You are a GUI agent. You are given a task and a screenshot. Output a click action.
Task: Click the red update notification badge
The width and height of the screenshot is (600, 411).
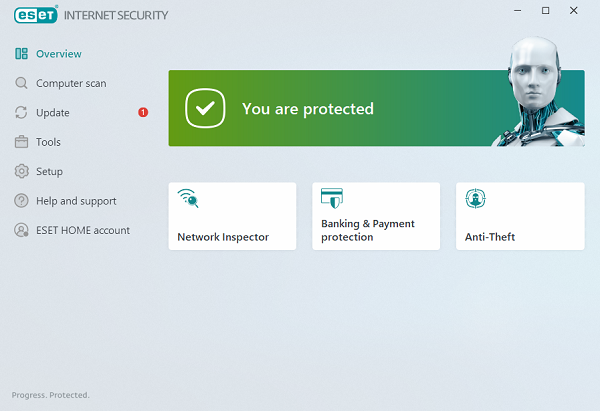(143, 112)
